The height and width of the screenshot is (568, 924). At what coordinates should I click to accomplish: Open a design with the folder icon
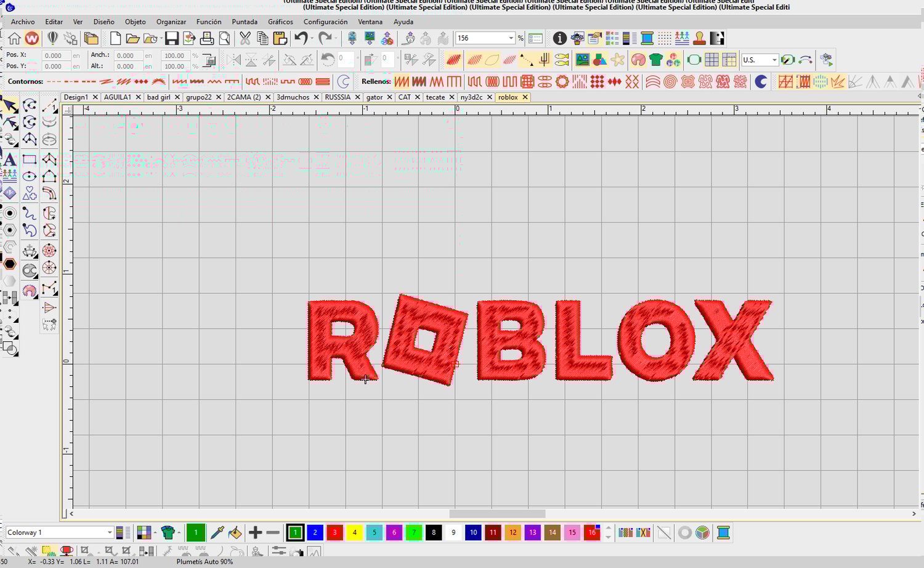pos(132,39)
